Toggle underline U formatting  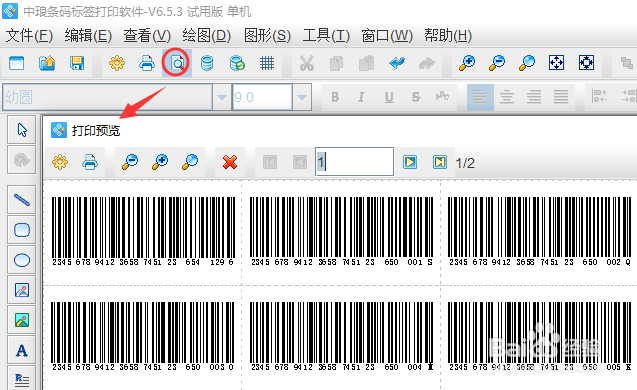[389, 97]
